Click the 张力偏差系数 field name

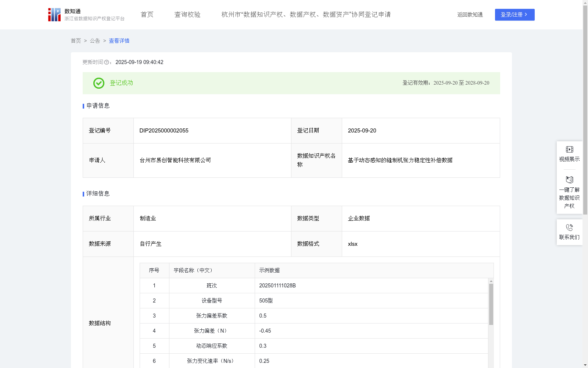point(212,316)
